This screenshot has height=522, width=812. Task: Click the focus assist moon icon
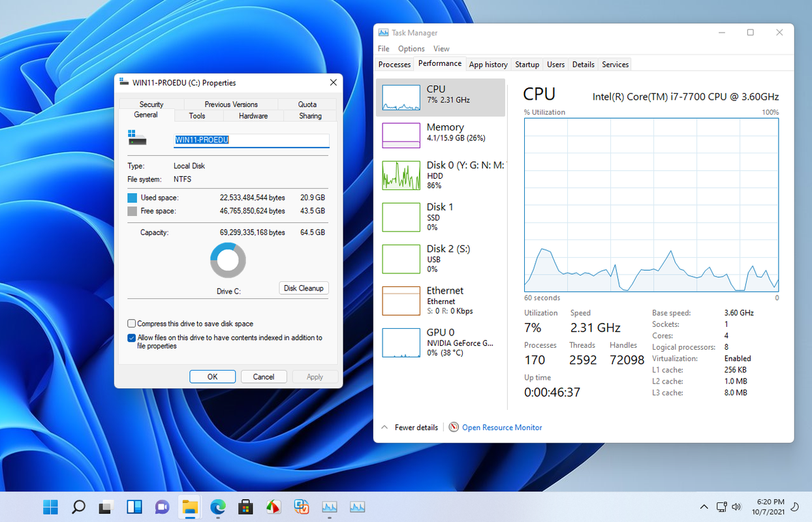pyautogui.click(x=795, y=506)
